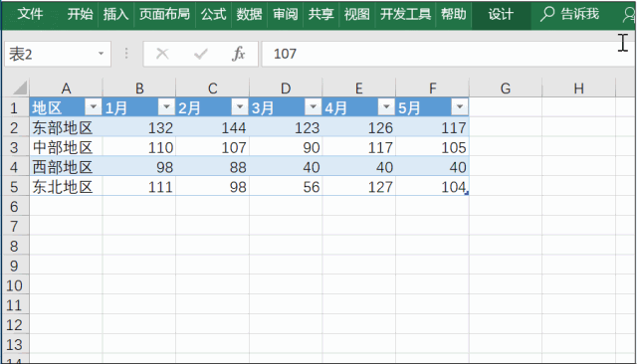Select column G header
This screenshot has width=637, height=364.
coord(506,89)
